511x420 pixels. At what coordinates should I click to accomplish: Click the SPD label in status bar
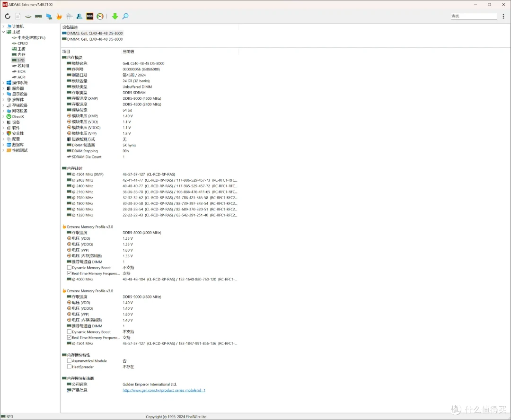coord(9,416)
